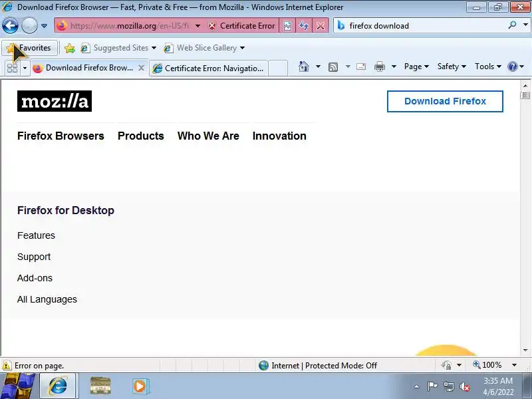Click the Read Mail envelope icon
This screenshot has width=532, height=399.
point(361,66)
